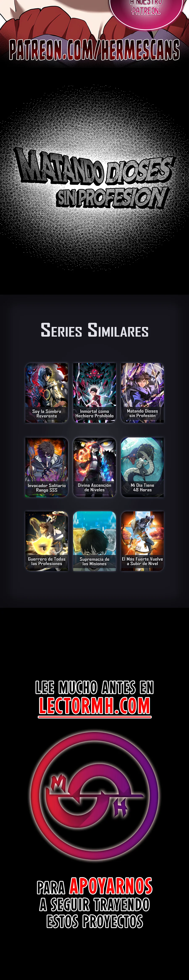Select the Inmortal como Hechicero Prohibido cover
This screenshot has width=189, height=980.
[94, 393]
